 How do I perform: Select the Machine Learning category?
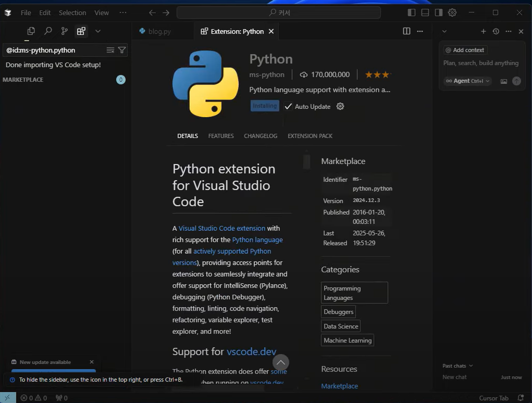point(348,341)
